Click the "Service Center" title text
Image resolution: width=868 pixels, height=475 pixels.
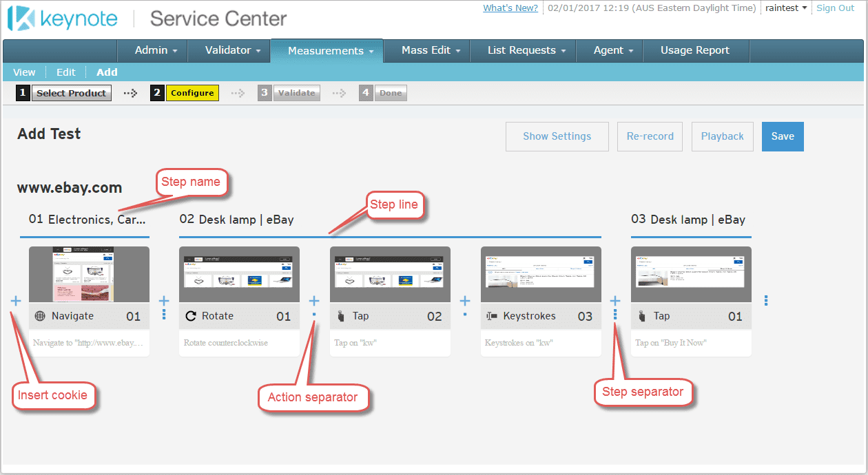coord(218,19)
